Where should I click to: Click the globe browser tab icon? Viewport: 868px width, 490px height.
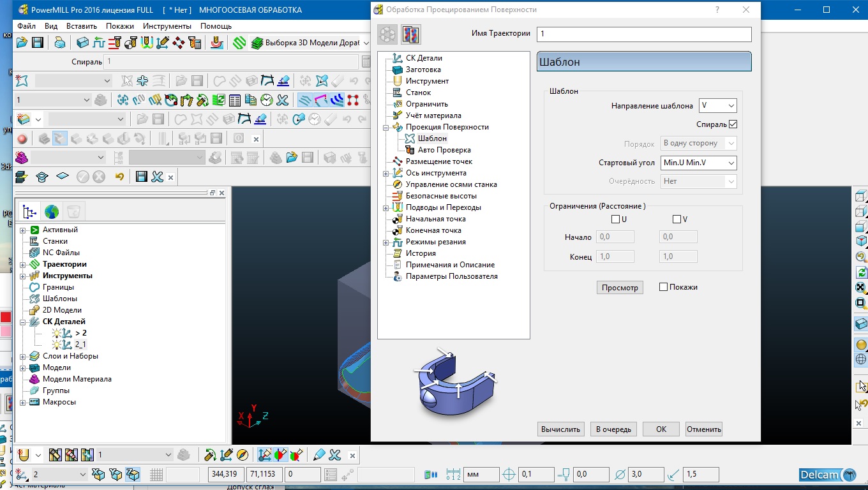click(x=51, y=211)
